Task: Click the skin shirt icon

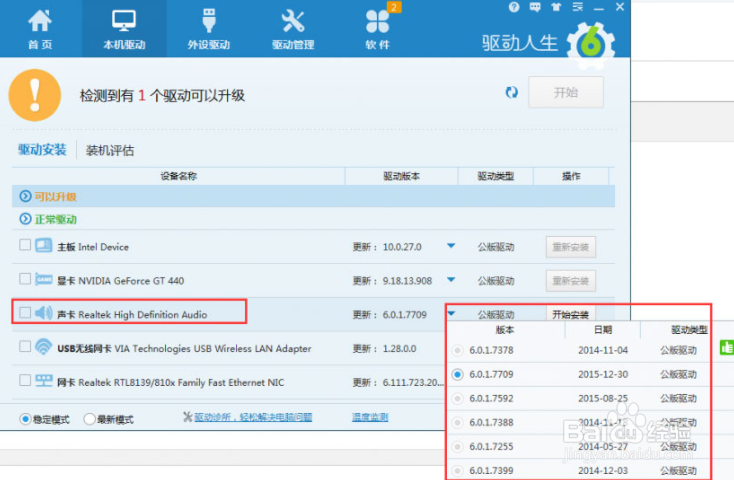Action: tap(556, 7)
